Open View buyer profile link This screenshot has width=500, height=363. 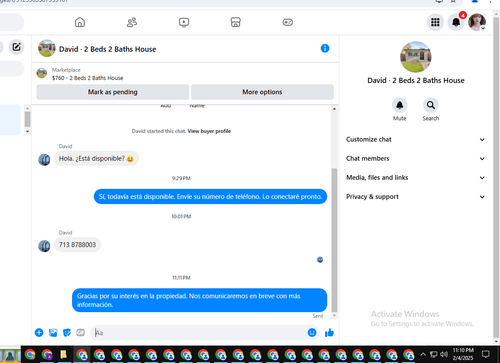pyautogui.click(x=209, y=131)
